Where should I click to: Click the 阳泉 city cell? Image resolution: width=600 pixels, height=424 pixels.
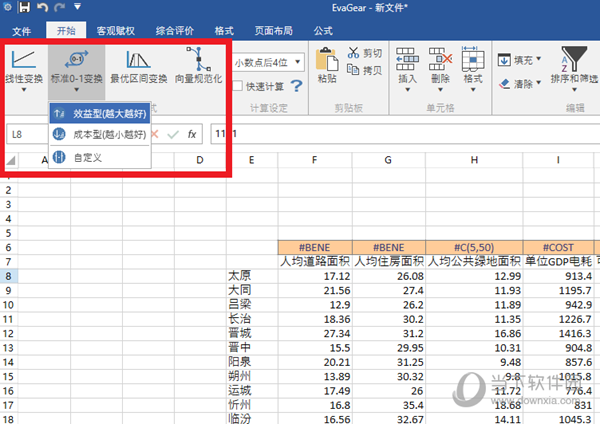(x=251, y=362)
